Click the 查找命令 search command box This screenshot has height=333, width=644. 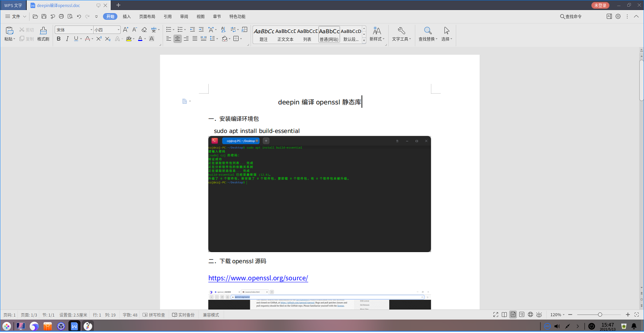(571, 16)
